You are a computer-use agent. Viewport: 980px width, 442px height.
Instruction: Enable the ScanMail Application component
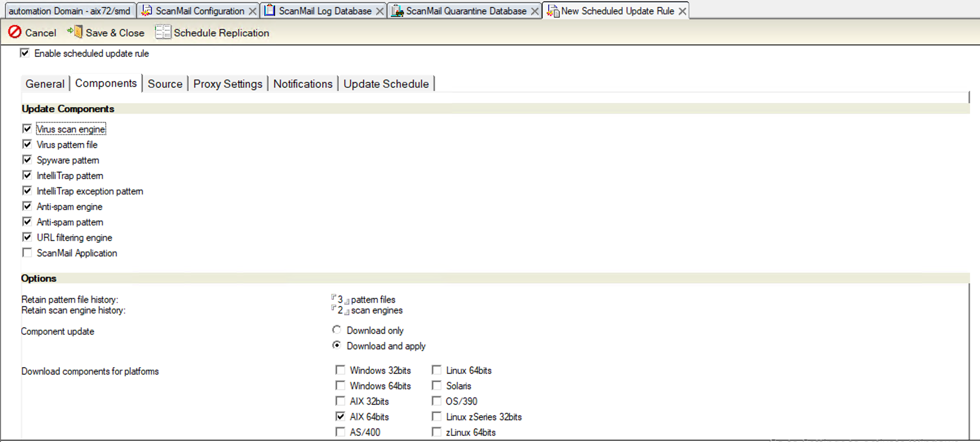click(27, 253)
